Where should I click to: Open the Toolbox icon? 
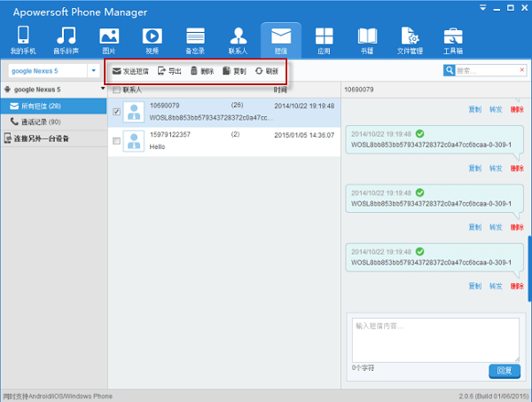[x=453, y=40]
